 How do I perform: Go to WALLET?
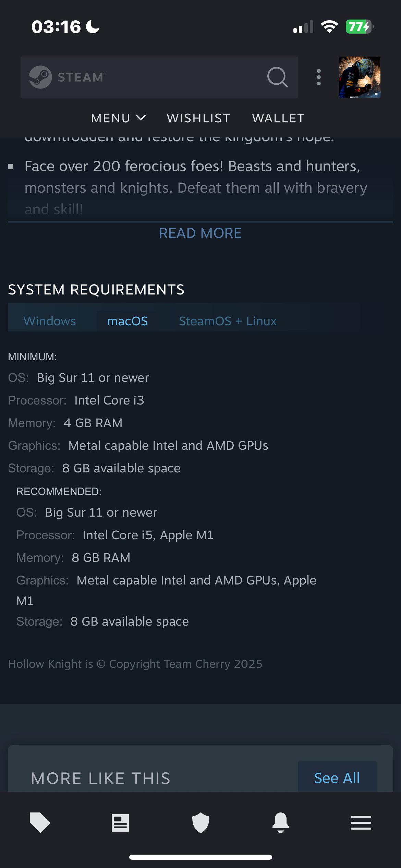278,118
